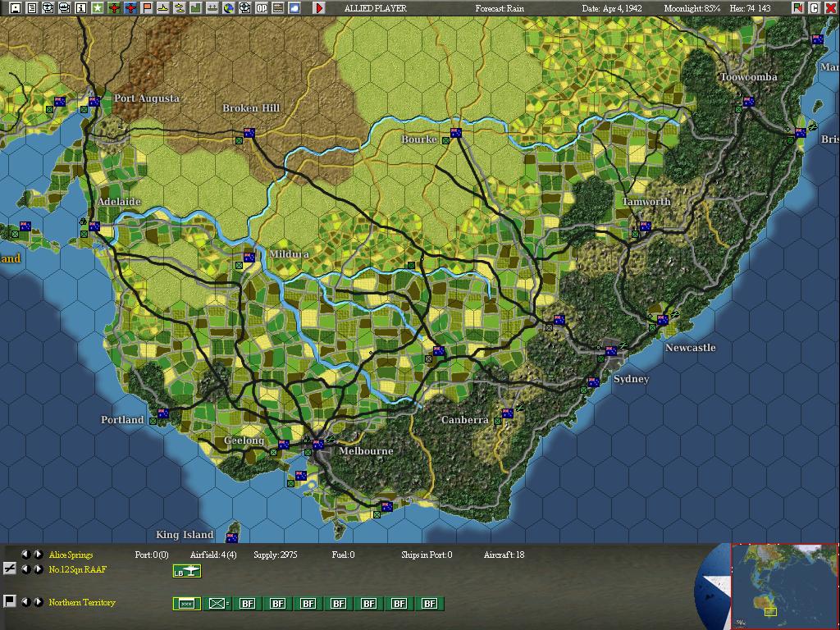The height and width of the screenshot is (630, 840).
Task: Select the Sydney base flag on map
Action: (610, 351)
